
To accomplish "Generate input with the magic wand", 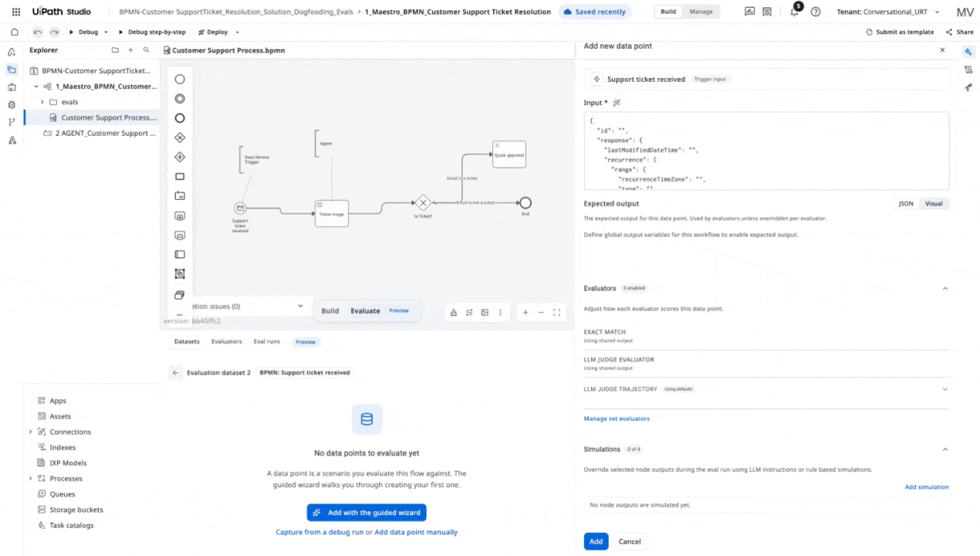I will point(617,103).
